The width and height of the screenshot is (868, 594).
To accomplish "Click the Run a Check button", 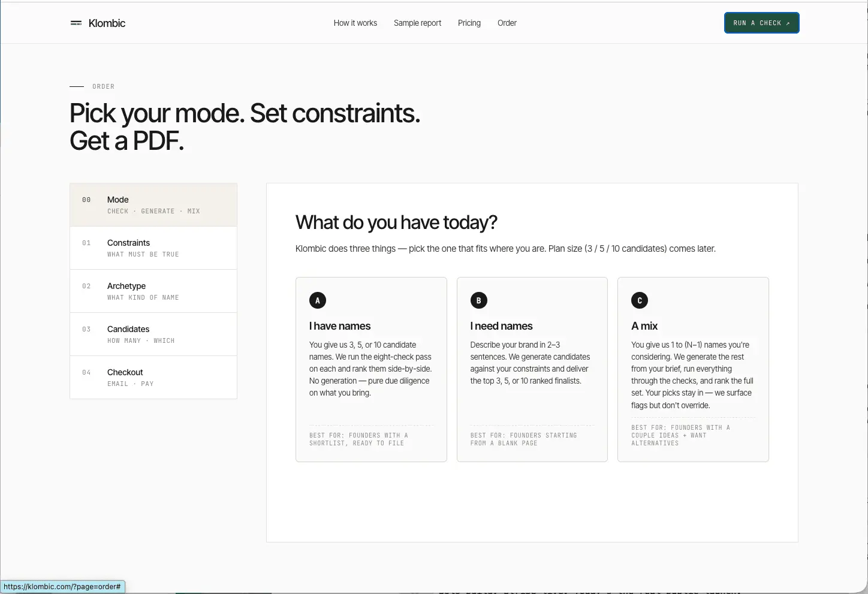I will coord(761,23).
